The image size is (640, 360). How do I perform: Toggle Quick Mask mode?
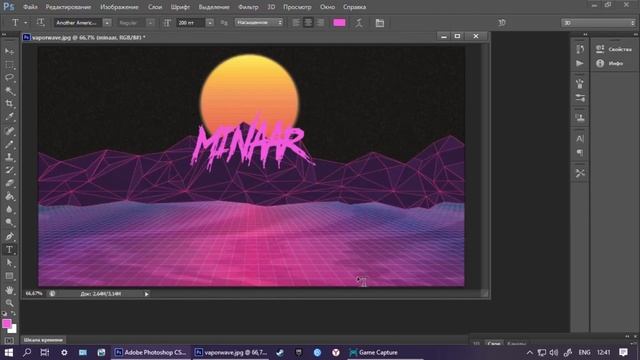tap(9, 340)
